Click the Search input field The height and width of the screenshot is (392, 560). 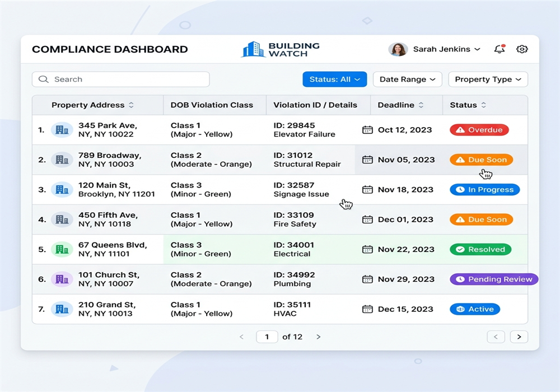[x=121, y=80]
